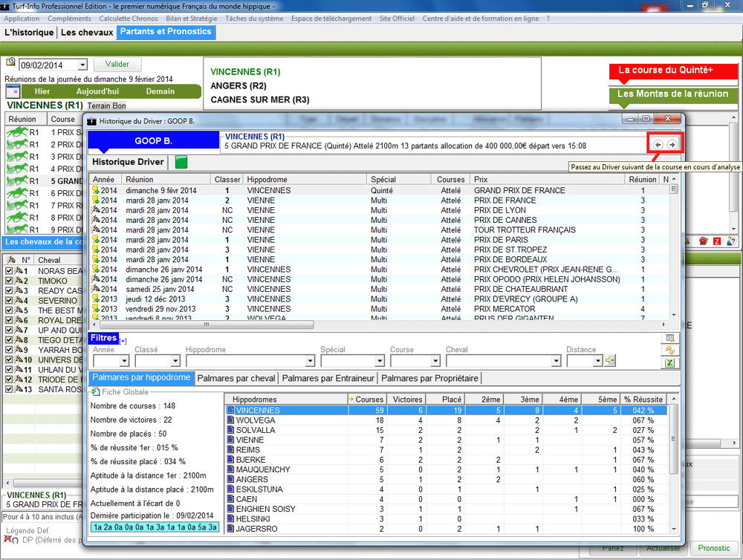Uncheck the checkbox for horse 13 SANTA ROS
The width and height of the screenshot is (743, 560).
click(x=9, y=389)
